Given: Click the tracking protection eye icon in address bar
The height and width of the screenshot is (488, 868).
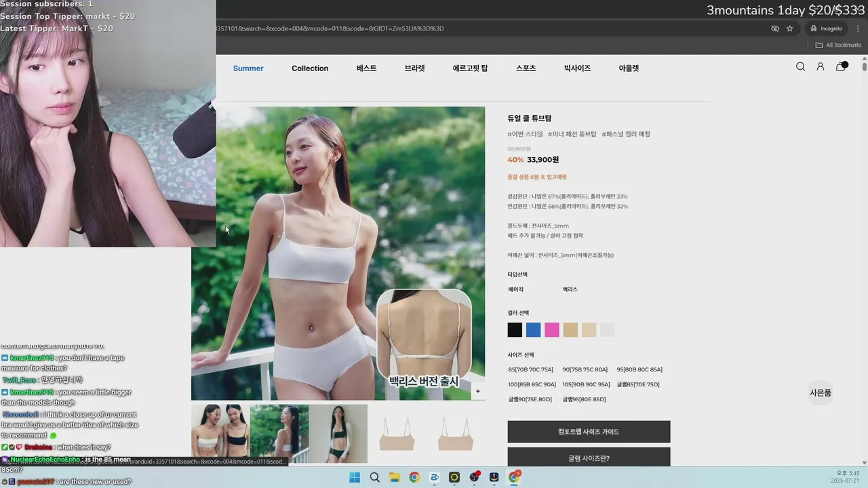Looking at the screenshot, I should pyautogui.click(x=775, y=28).
